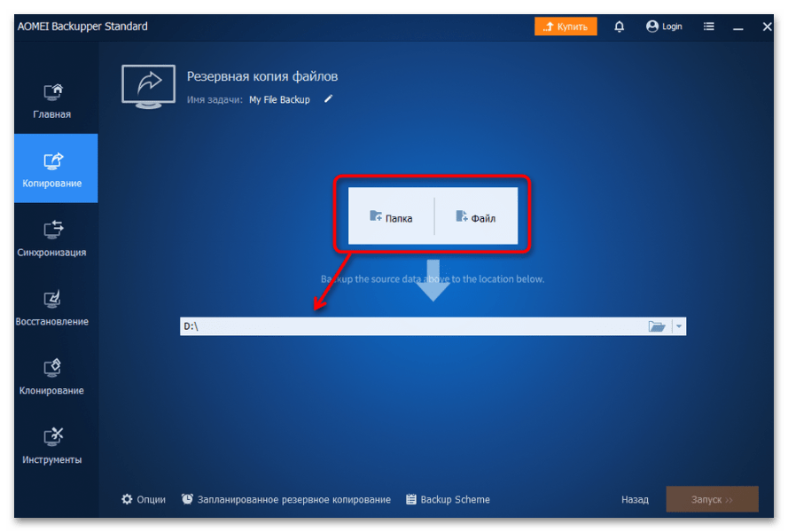This screenshot has width=788, height=532.
Task: Add a file with Файл button
Action: coord(475,217)
